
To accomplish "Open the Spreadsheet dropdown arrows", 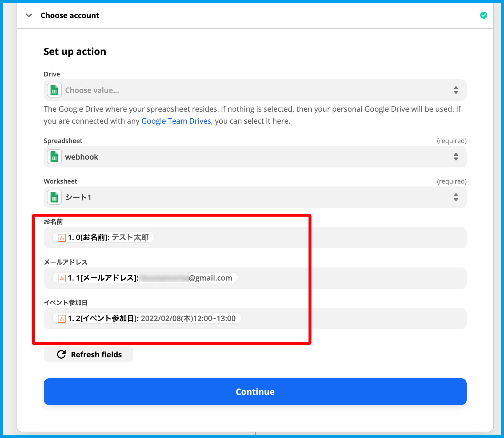I will 456,157.
